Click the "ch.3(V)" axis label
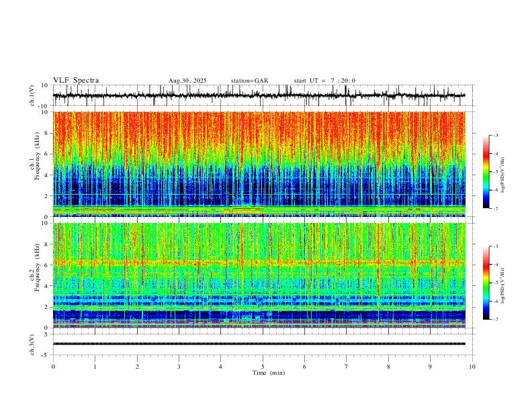The height and width of the screenshot is (411, 532). tap(32, 345)
